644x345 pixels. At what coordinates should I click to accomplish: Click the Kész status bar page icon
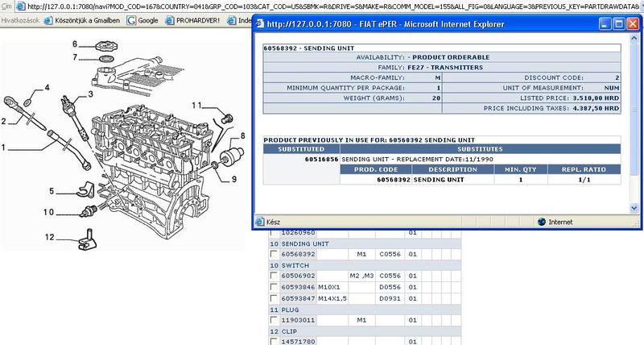[x=259, y=222]
